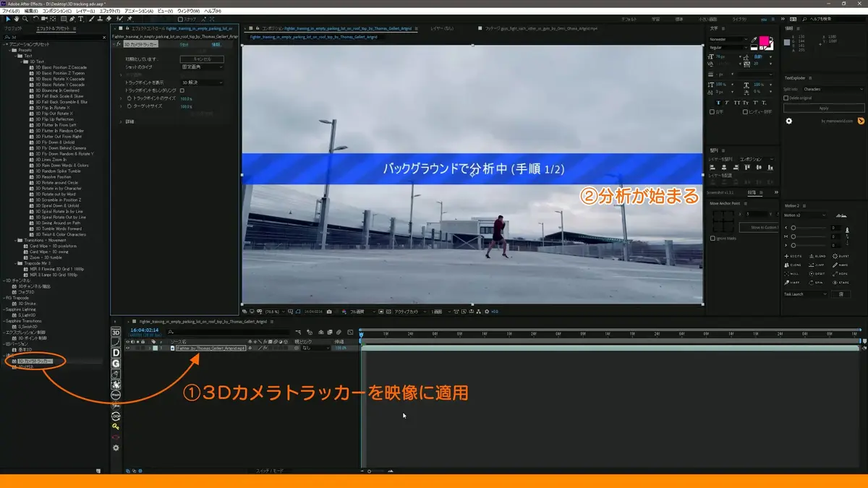Image resolution: width=868 pixels, height=488 pixels.
Task: Click the Motion 2 Excite button
Action: (x=793, y=256)
